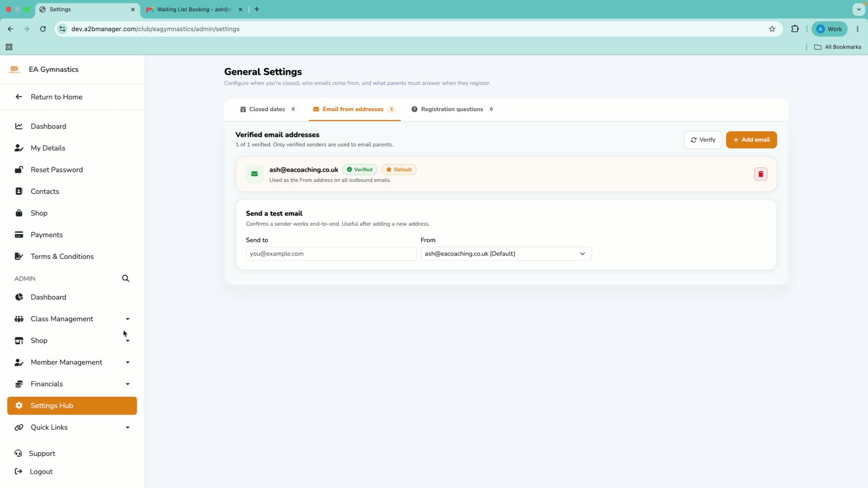Open the Chrome three-dot menu

click(x=858, y=29)
